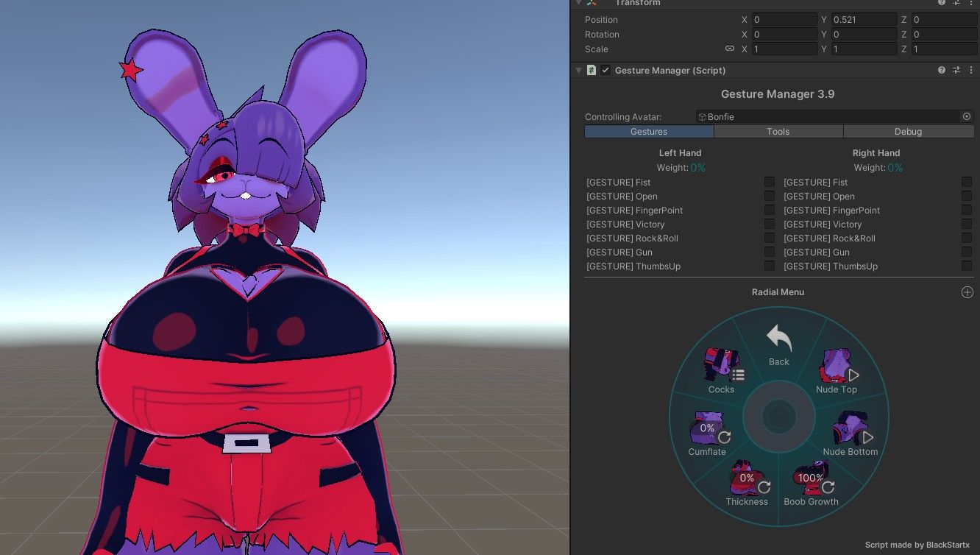Click the Script made by BlackStartx credit
This screenshot has height=555, width=980.
[x=917, y=545]
